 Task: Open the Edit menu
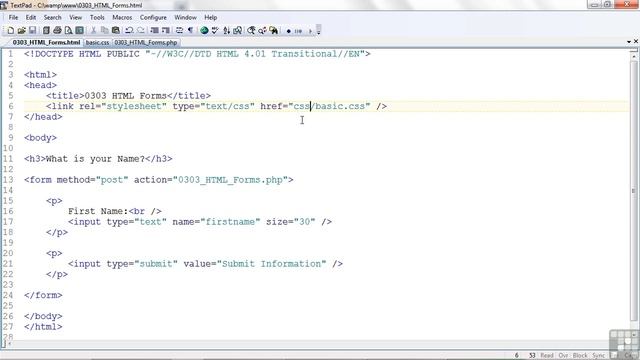31,18
